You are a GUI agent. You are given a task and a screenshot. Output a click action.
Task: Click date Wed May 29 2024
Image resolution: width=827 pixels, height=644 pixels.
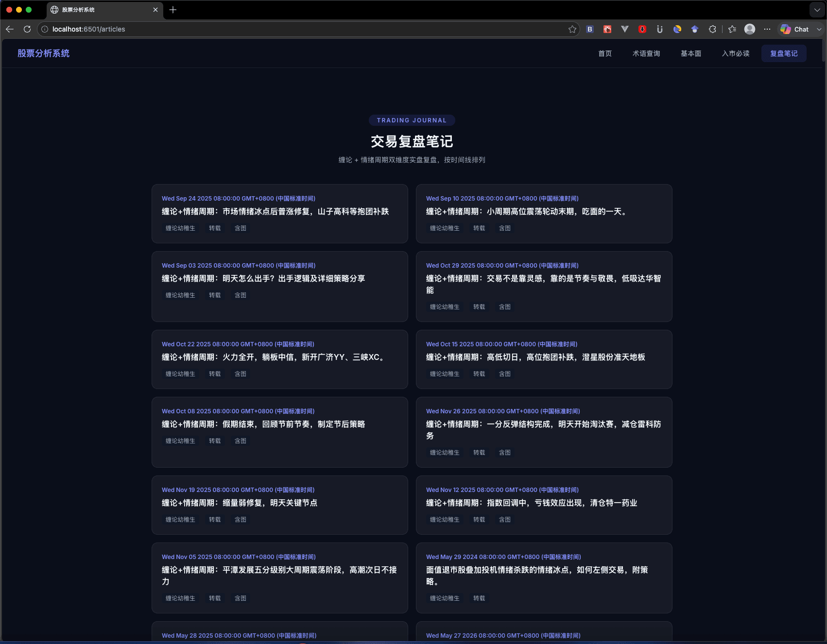[x=503, y=557]
